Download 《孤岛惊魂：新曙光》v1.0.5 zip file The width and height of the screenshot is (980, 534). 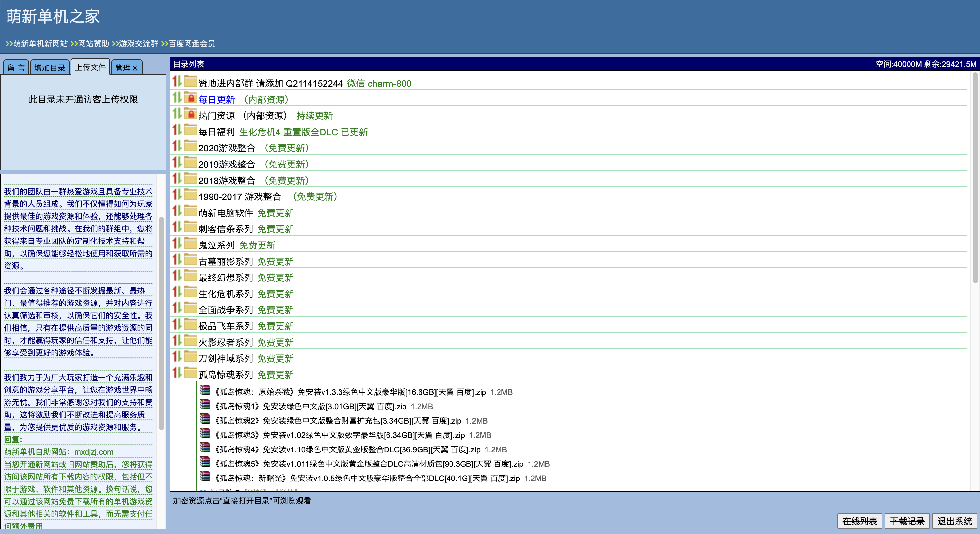(367, 479)
